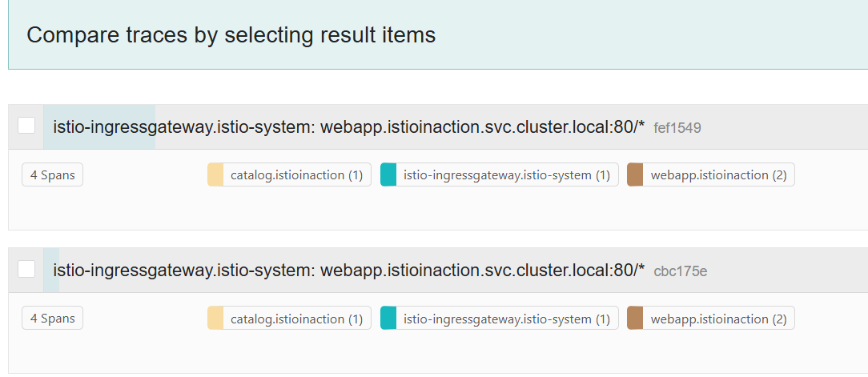The image size is (868, 377).
Task: Select catalog.istioinaction (1) tag in trace fef1549
Action: pyautogui.click(x=289, y=175)
